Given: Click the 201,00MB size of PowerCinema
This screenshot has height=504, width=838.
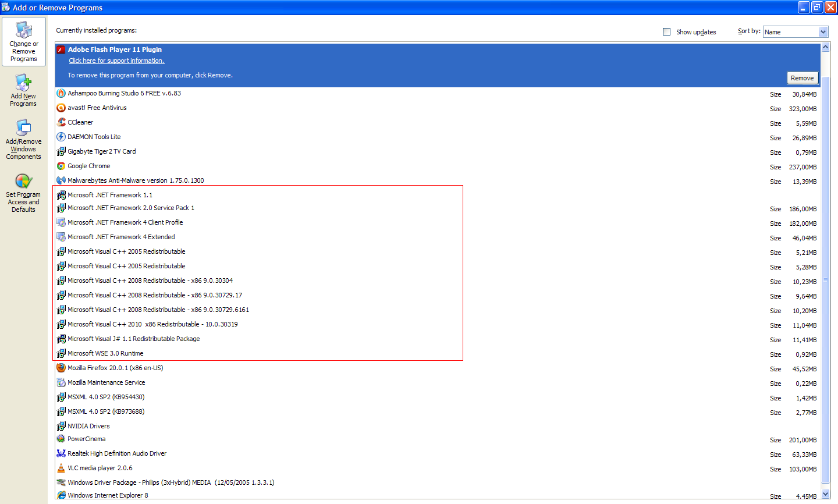Looking at the screenshot, I should coord(803,440).
